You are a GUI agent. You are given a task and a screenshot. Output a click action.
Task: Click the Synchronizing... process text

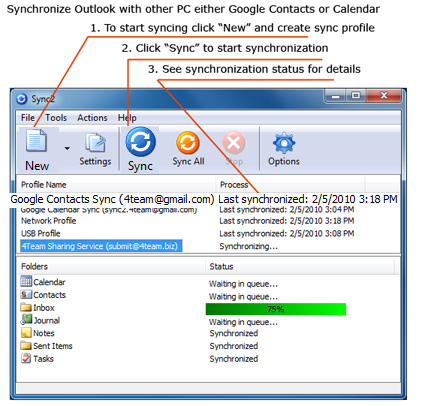tap(248, 246)
